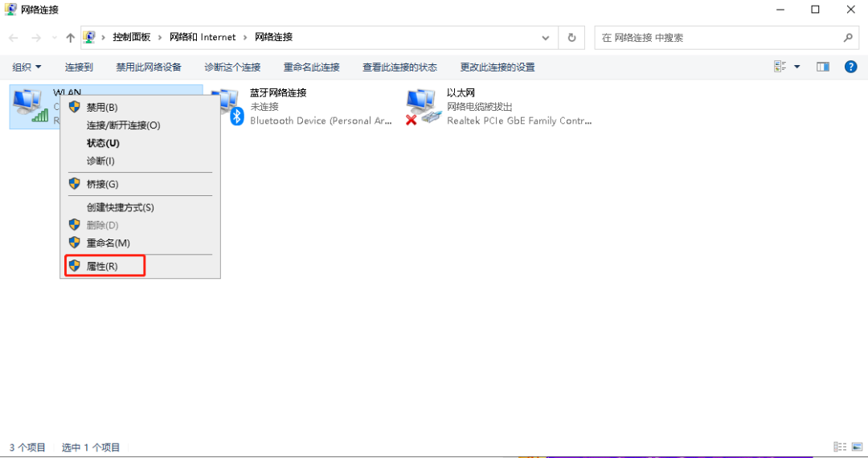Click the search magnifier icon

848,38
